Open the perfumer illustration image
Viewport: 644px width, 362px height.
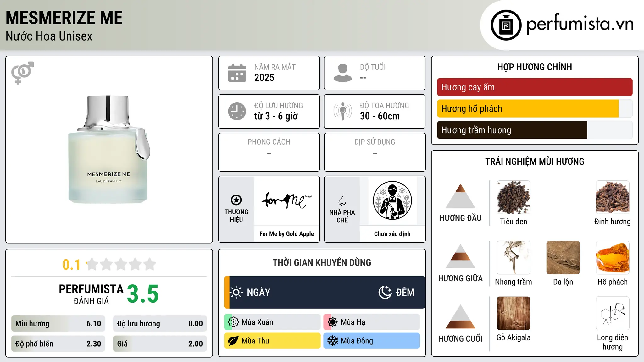392,200
